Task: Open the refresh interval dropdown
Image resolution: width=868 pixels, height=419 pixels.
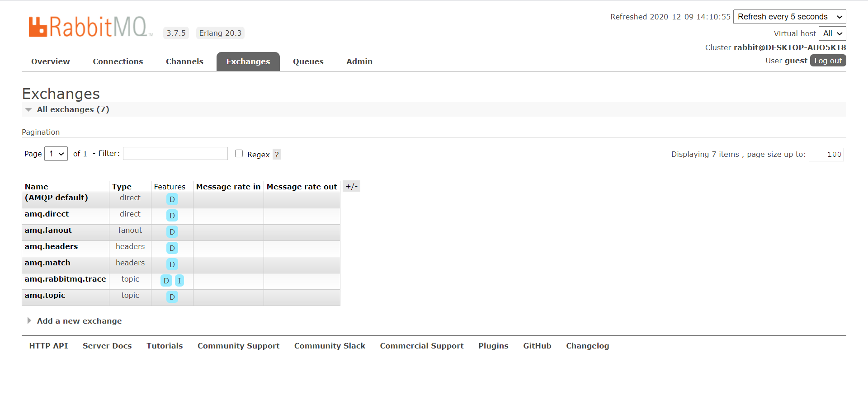Action: pyautogui.click(x=790, y=17)
